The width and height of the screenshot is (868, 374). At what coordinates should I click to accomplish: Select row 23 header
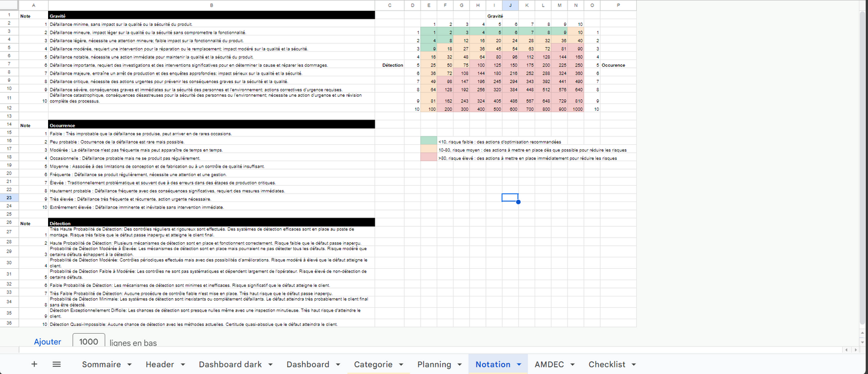(9, 197)
